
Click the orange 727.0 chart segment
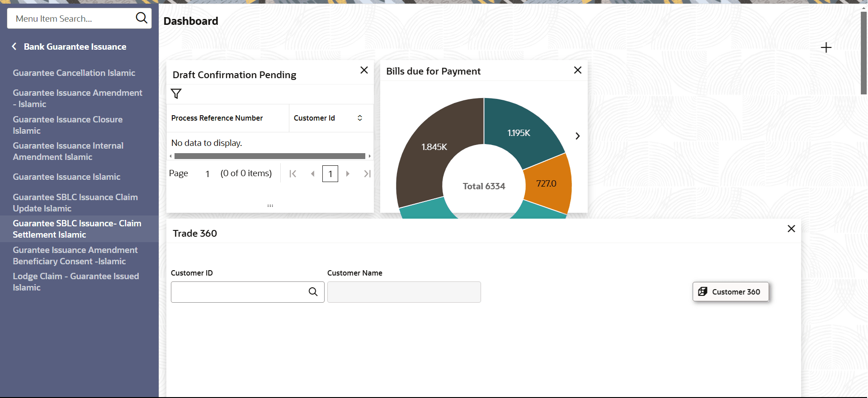(547, 183)
